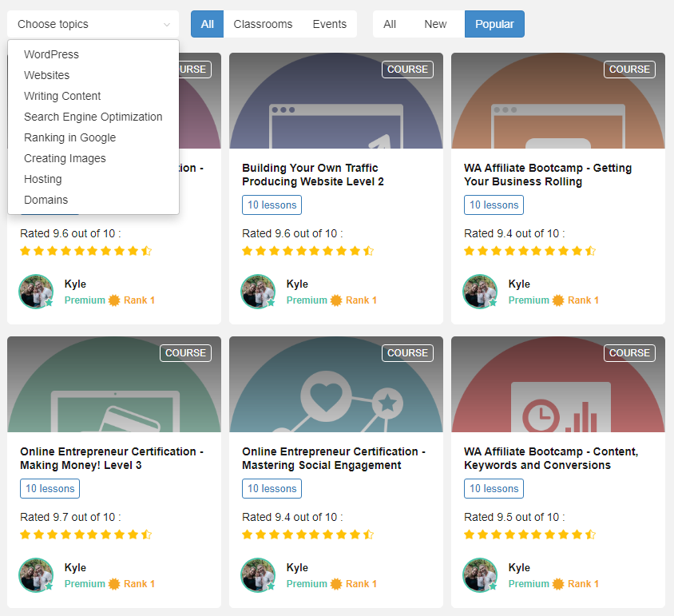Select Domains from the topics list
The width and height of the screenshot is (674, 616).
click(x=46, y=200)
